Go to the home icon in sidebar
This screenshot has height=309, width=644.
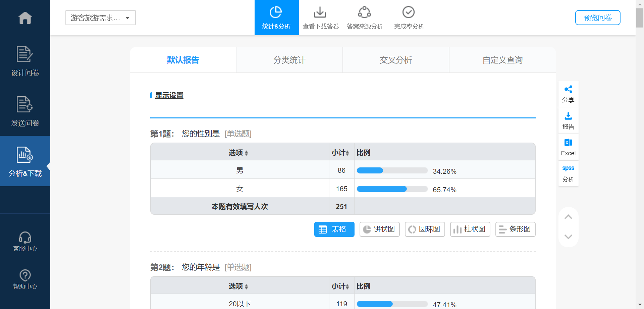25,18
